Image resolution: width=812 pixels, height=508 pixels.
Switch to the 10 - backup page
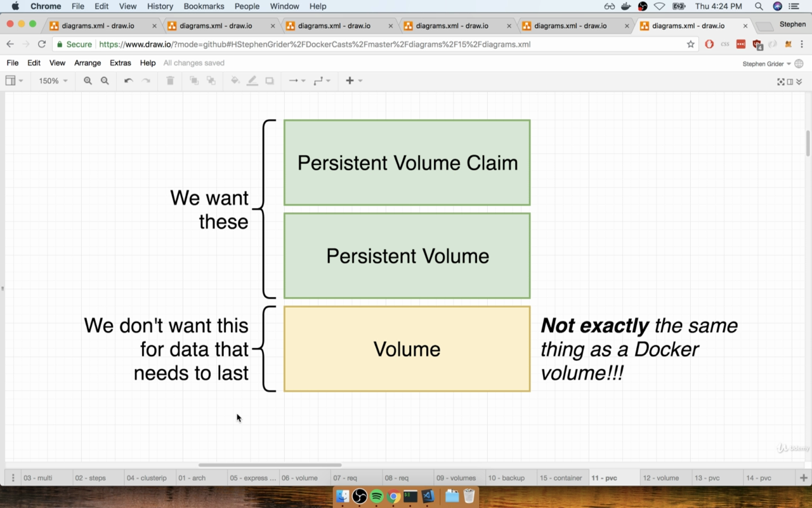[506, 478]
